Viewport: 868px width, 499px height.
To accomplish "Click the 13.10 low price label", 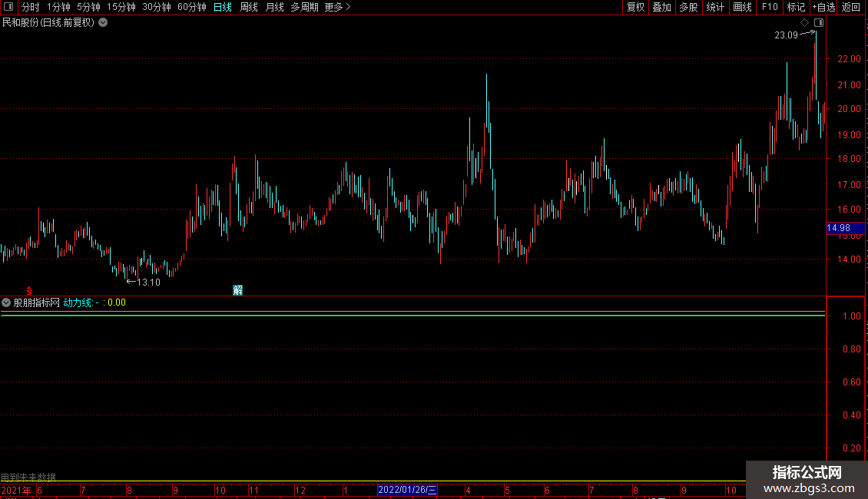I will coord(148,283).
